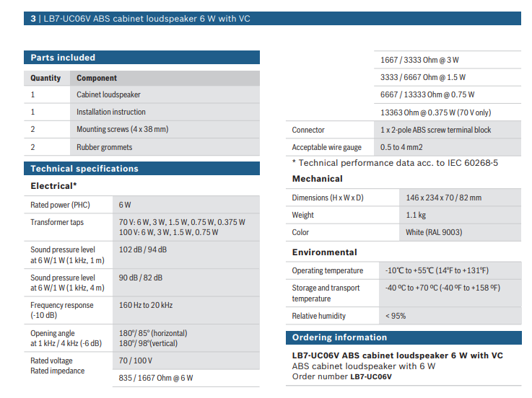This screenshot has width=532, height=398.
Task: Click 'Sound pressure level at 6 W/1 W (1 kHz, 4 m)' label
Action: (x=68, y=283)
